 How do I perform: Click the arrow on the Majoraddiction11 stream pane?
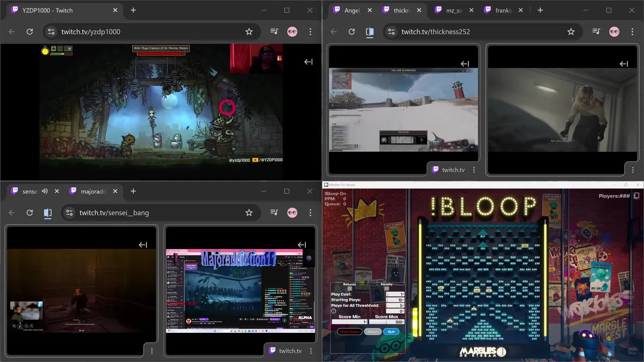point(302,245)
